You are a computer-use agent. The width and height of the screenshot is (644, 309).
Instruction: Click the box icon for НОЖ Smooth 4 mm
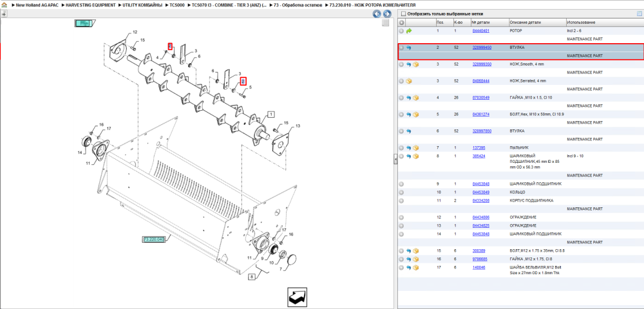point(415,64)
